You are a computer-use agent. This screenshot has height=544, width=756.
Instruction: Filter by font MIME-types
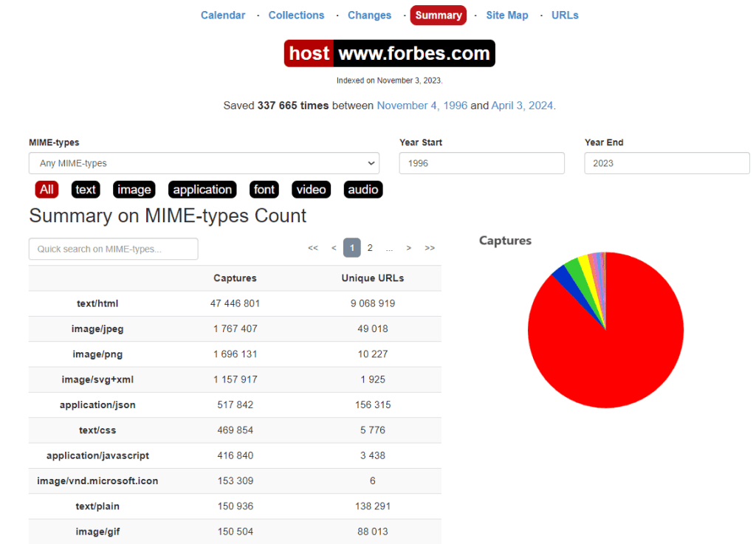pos(264,190)
